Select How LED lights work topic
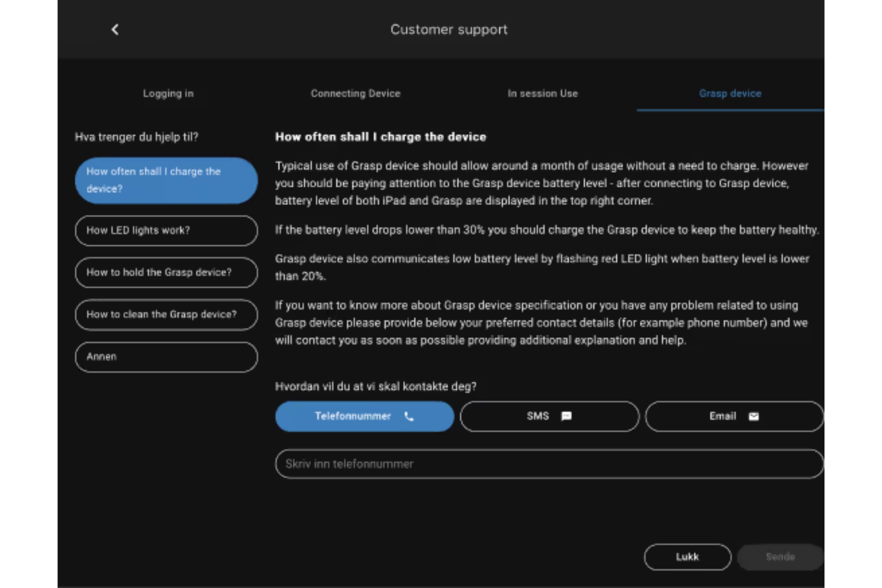 coord(166,230)
